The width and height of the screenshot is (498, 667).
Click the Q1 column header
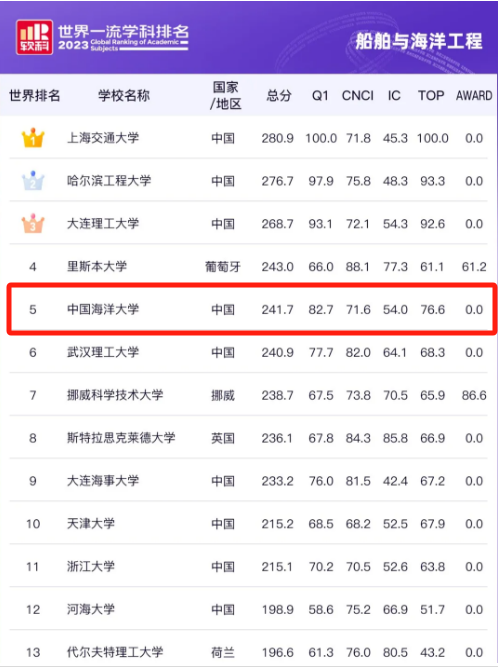point(320,96)
